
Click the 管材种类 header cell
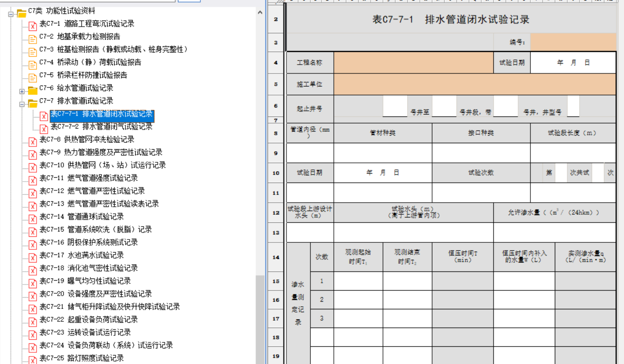tap(383, 133)
